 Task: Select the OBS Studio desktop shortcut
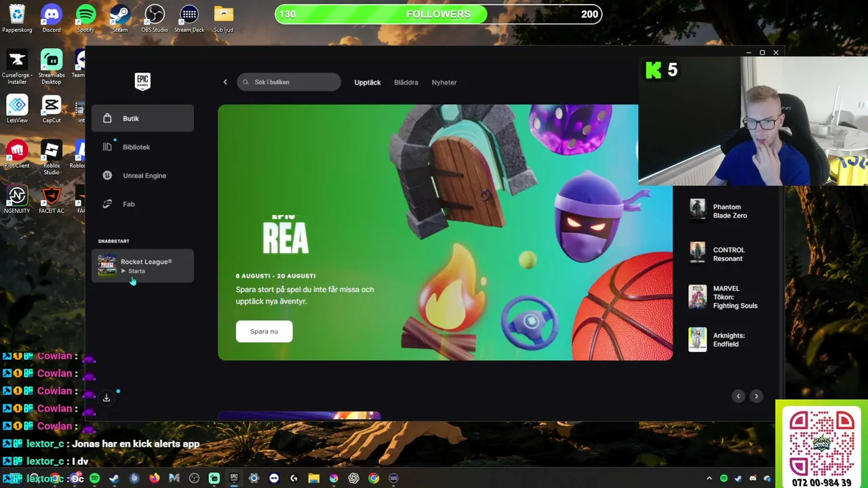[155, 18]
